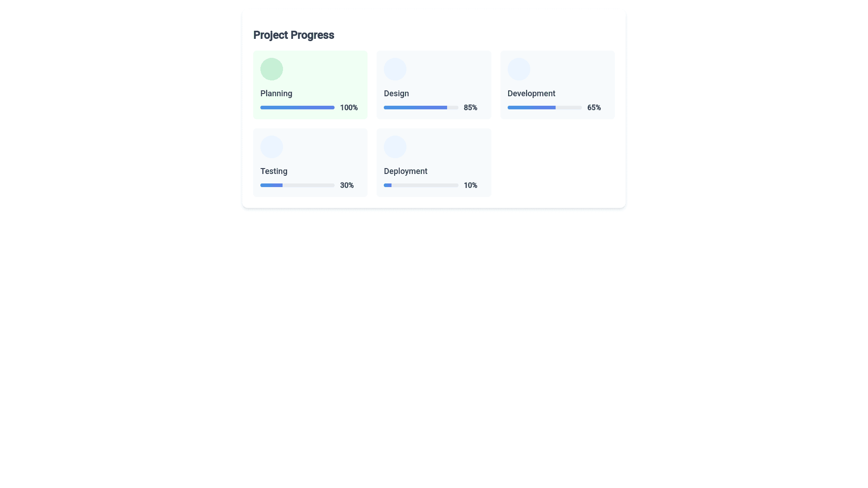Image resolution: width=868 pixels, height=488 pixels.
Task: Click the Design card circle icon
Action: click(x=395, y=69)
